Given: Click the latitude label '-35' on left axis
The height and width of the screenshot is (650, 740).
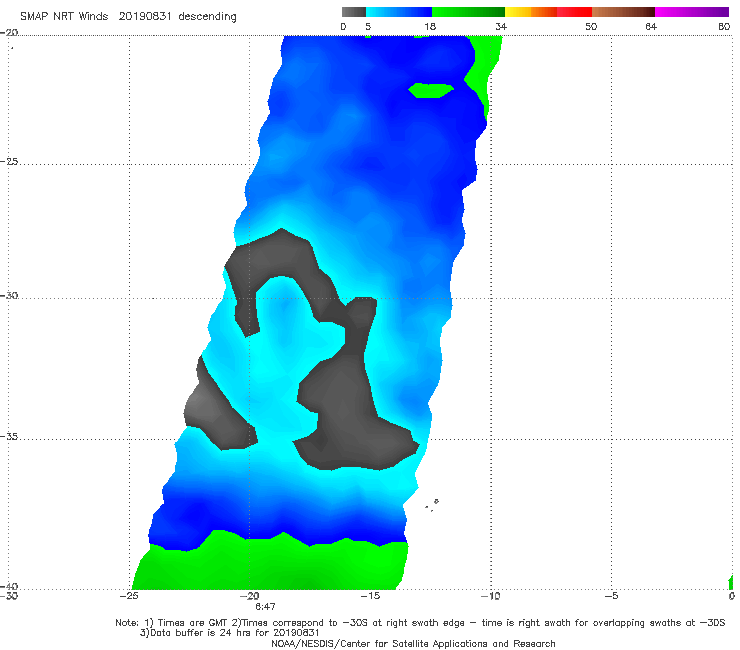Looking at the screenshot, I should tap(9, 437).
